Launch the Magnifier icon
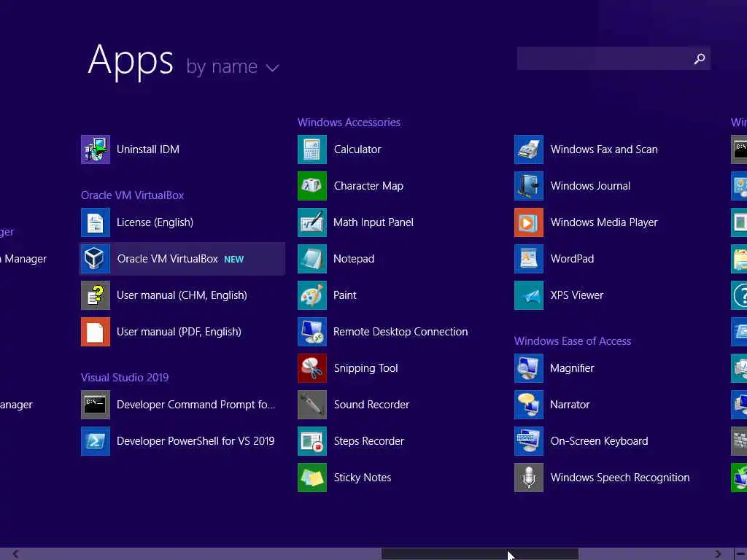 [529, 368]
